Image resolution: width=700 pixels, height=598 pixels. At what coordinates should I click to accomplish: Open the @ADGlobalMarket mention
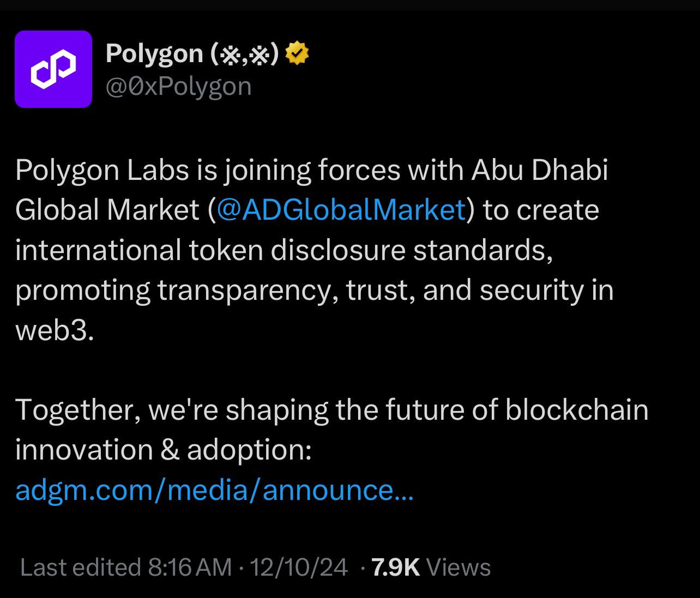(341, 210)
